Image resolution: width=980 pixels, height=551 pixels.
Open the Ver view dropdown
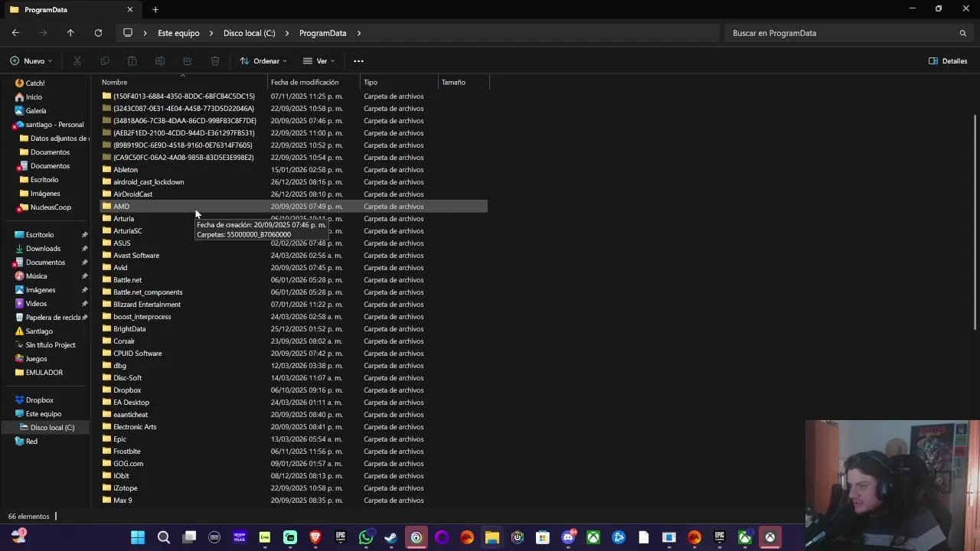pyautogui.click(x=319, y=61)
